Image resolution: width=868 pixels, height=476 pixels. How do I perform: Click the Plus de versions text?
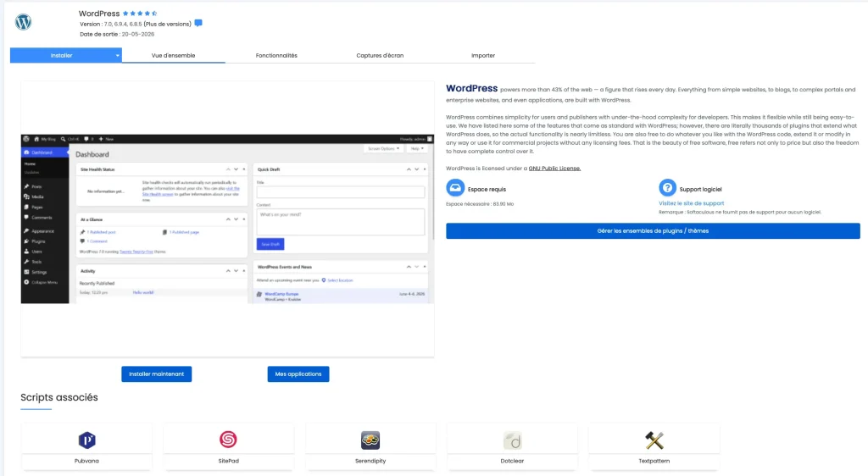click(x=167, y=24)
